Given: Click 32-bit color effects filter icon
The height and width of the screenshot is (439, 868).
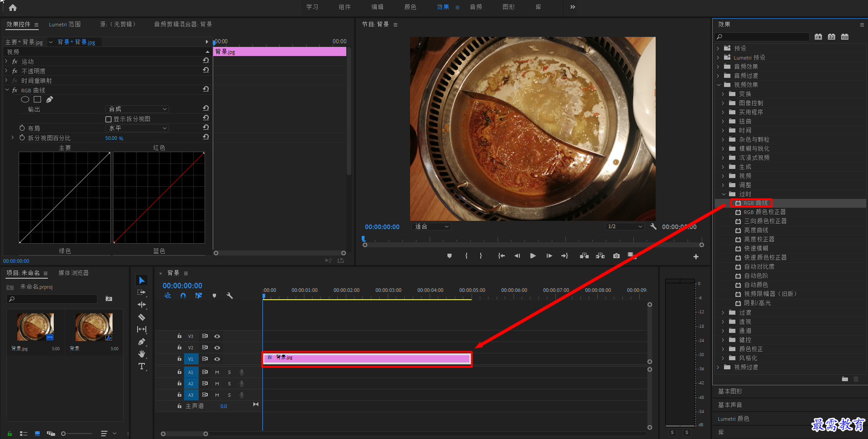Looking at the screenshot, I should coord(832,37).
